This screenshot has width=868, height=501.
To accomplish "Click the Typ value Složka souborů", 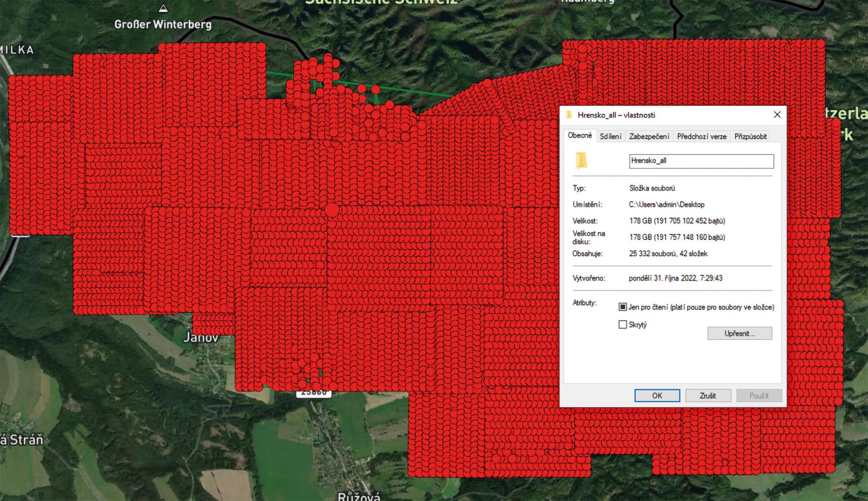I will 652,188.
